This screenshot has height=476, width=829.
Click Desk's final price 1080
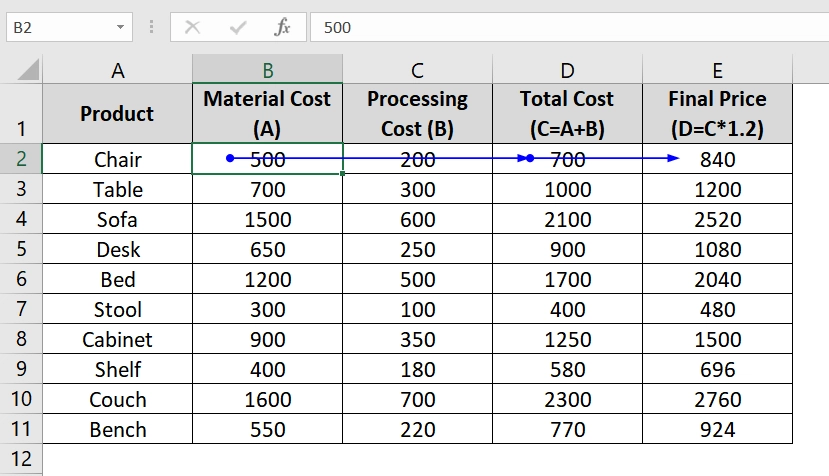717,249
